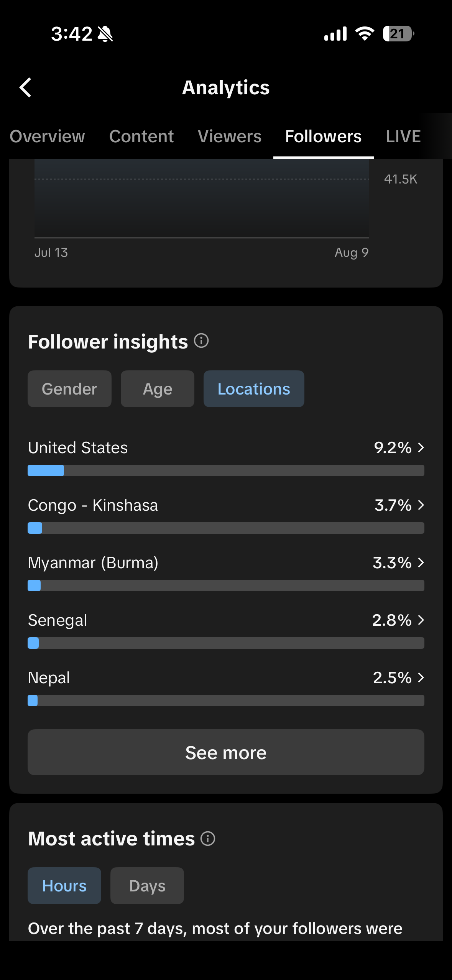Select Hours in Most active times
452x980 pixels.
tap(64, 886)
